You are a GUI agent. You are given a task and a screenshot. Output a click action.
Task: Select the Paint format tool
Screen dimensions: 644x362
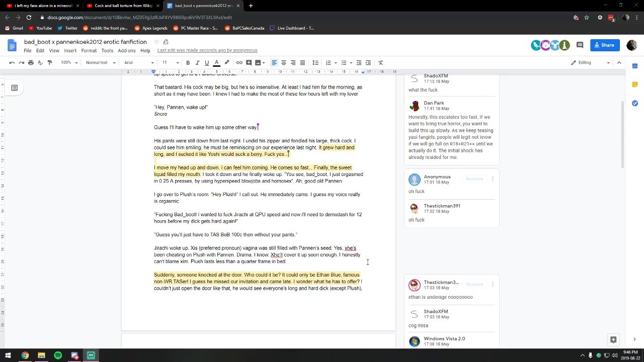click(x=49, y=62)
